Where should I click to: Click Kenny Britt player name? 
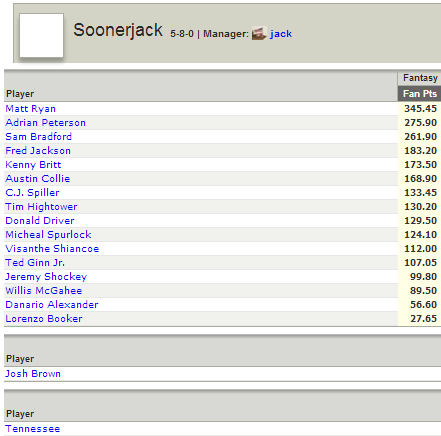coord(33,165)
